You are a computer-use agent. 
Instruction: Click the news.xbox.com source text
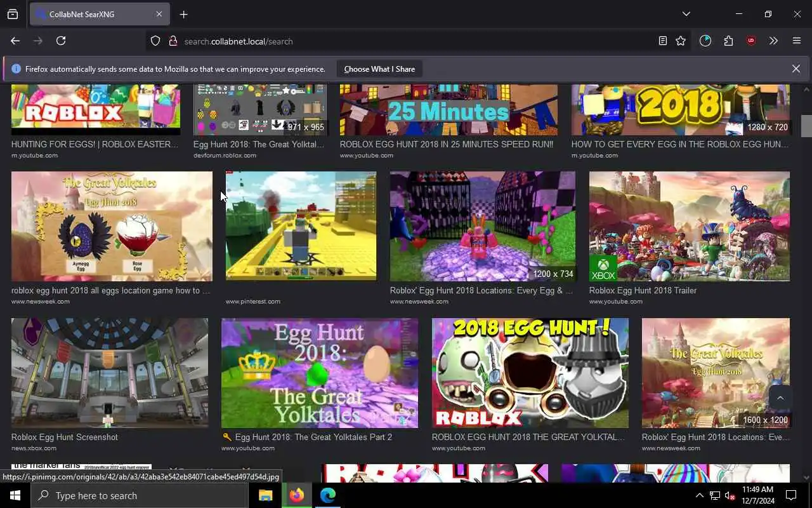(x=34, y=448)
